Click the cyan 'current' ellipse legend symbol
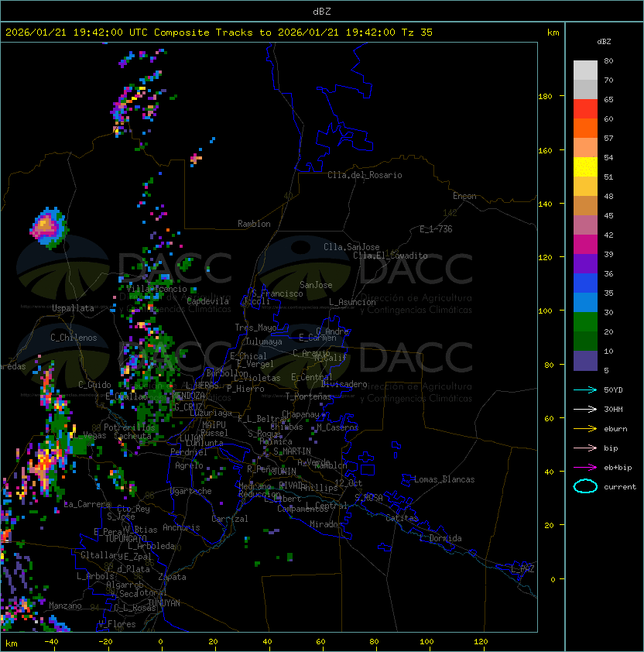Viewport: 644px width, 652px height. click(x=585, y=486)
